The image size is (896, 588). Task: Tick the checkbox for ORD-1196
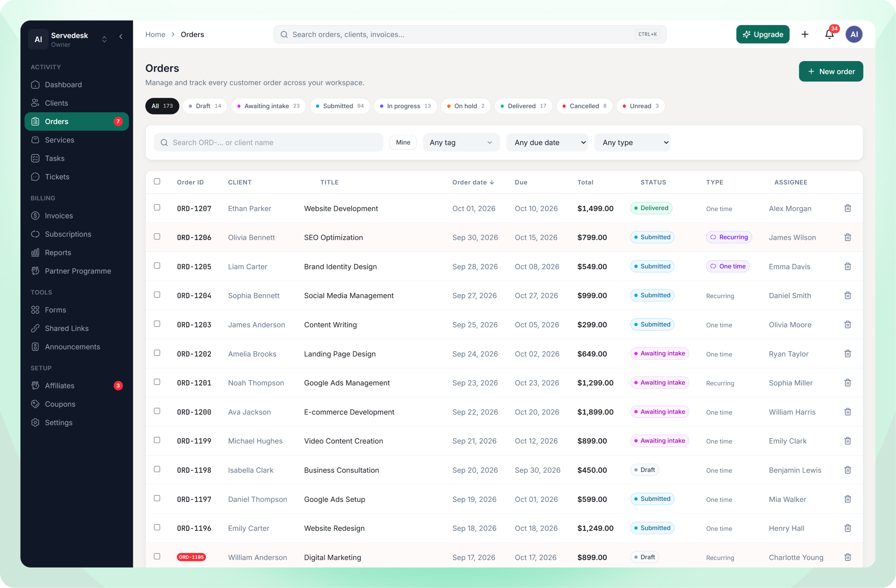pyautogui.click(x=157, y=528)
